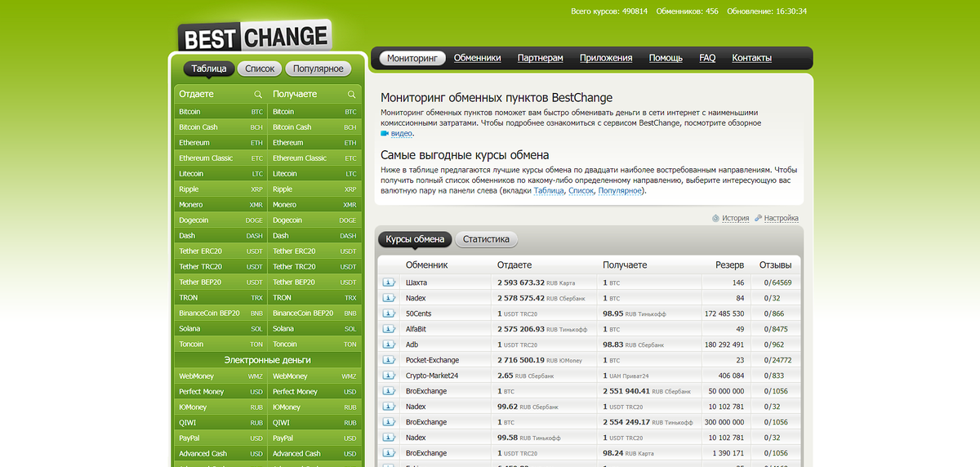
Task: Open Контакты in the top menu
Action: pyautogui.click(x=751, y=58)
